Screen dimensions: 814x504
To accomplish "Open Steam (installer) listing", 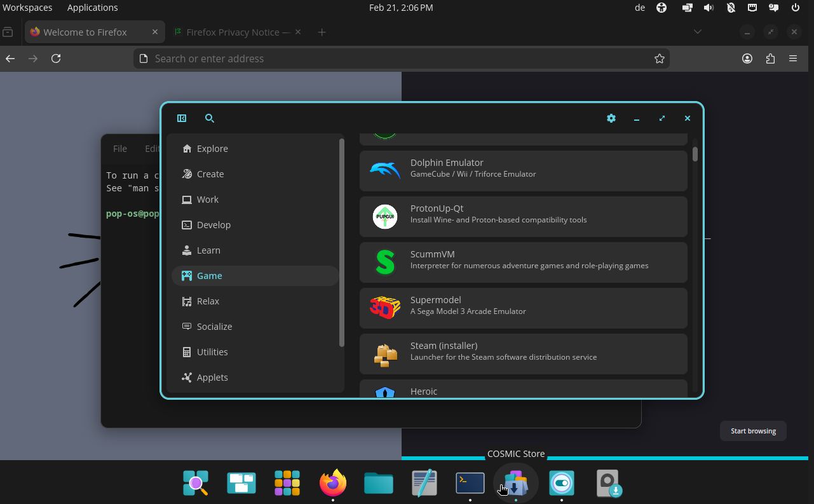I will [x=523, y=353].
